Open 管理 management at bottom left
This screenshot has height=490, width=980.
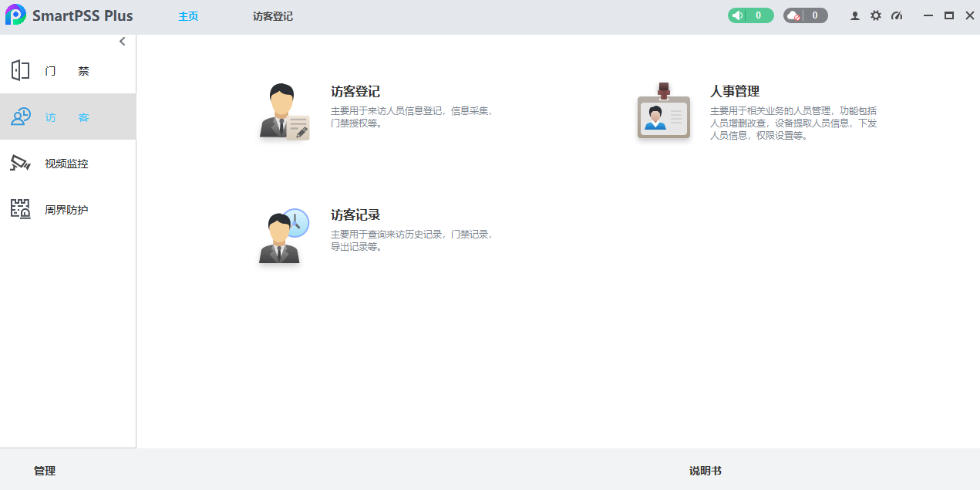point(44,470)
